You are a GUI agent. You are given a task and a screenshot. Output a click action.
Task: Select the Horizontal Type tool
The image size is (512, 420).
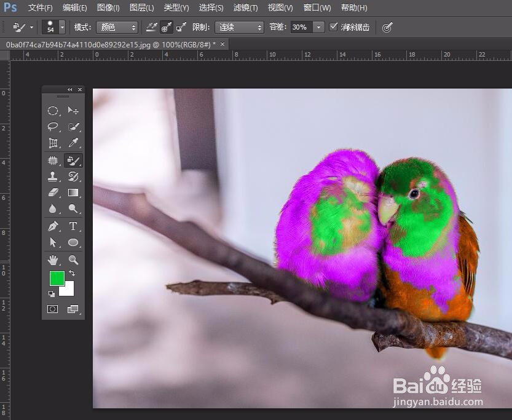click(x=73, y=226)
